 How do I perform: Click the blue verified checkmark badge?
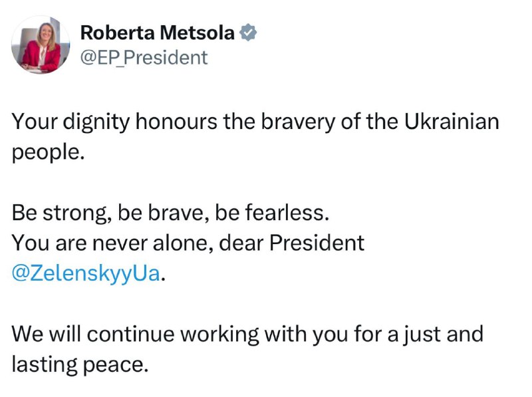pos(248,33)
